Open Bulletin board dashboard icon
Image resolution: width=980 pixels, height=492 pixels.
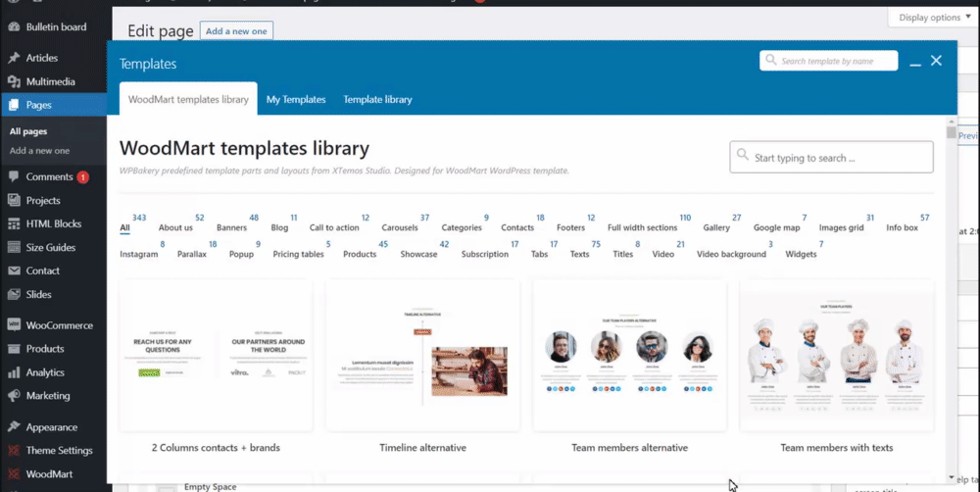point(14,26)
